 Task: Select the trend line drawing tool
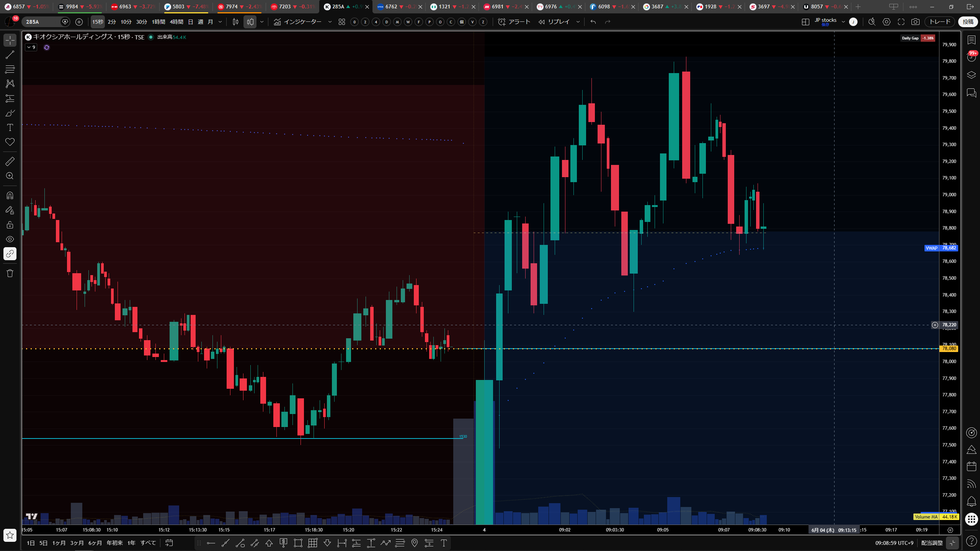pos(10,55)
